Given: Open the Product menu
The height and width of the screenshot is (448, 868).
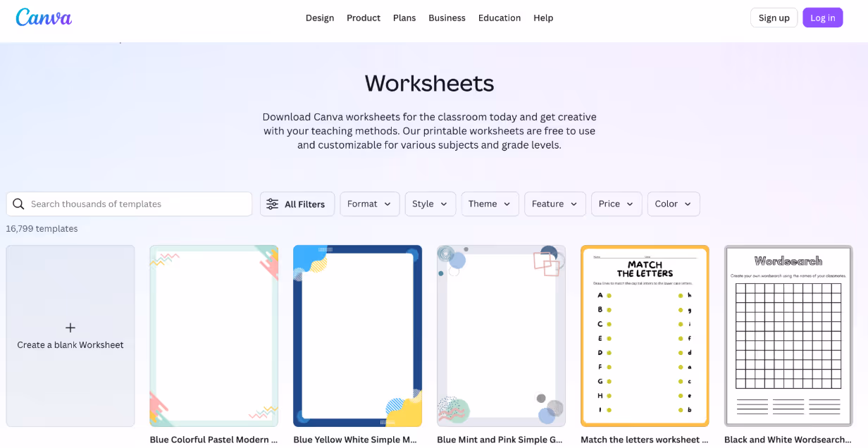Looking at the screenshot, I should 363,18.
